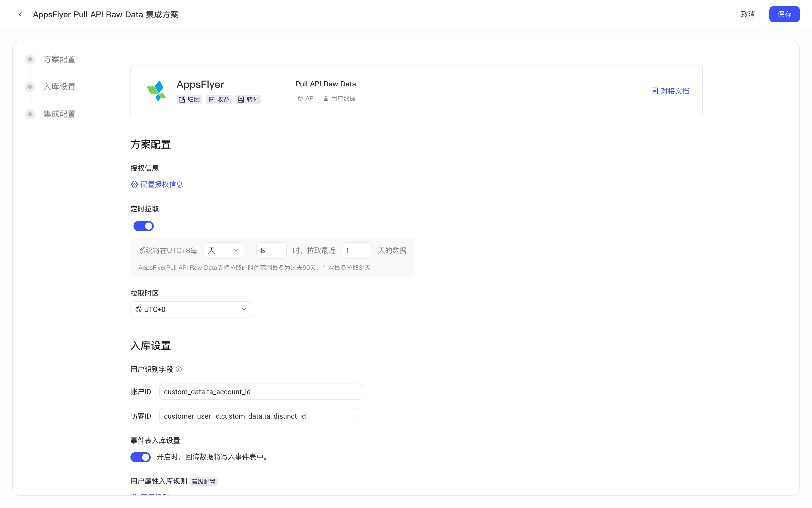Click the info icon next to 用户识别字段
The width and height of the screenshot is (812, 508).
tap(178, 369)
